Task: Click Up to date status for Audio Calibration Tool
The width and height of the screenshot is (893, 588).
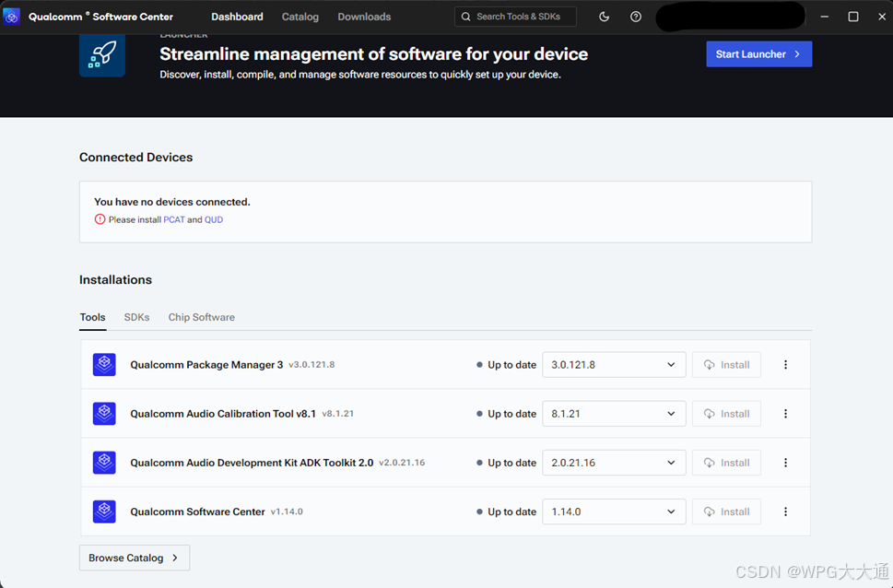Action: tap(506, 414)
